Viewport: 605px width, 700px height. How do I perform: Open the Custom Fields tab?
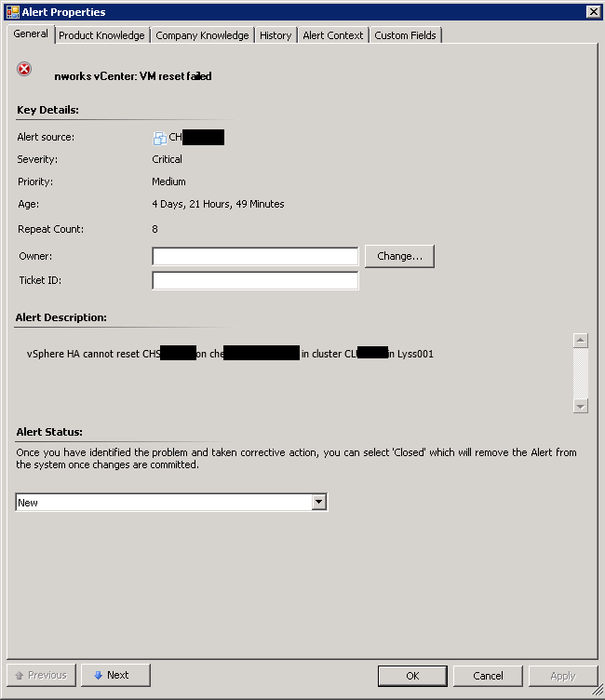(406, 35)
